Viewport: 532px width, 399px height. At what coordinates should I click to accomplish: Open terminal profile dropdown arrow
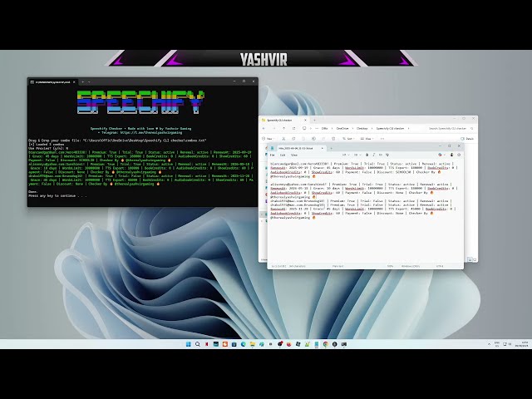(x=89, y=81)
